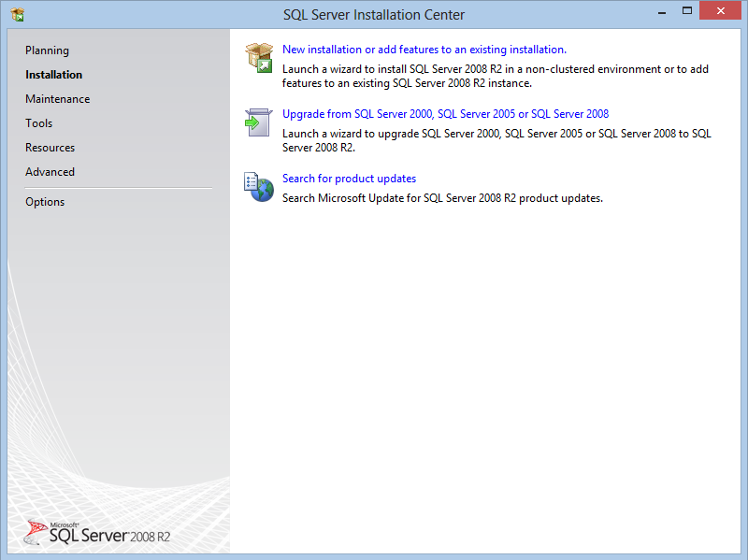Screen dimensions: 748x560
Task: Open the Advanced section
Action: 50,172
